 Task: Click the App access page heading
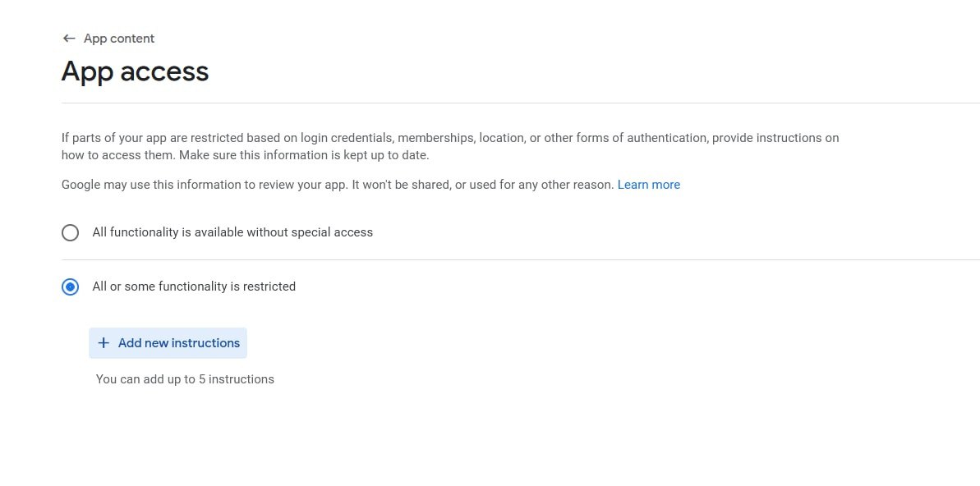point(136,72)
